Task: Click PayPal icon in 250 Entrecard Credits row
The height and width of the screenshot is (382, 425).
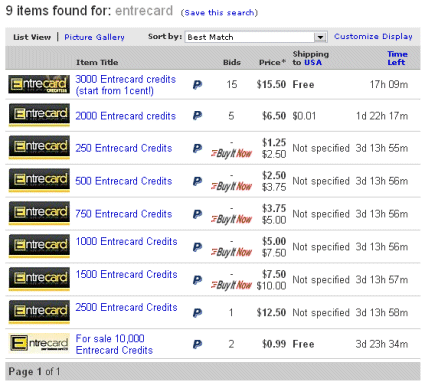Action: (197, 148)
